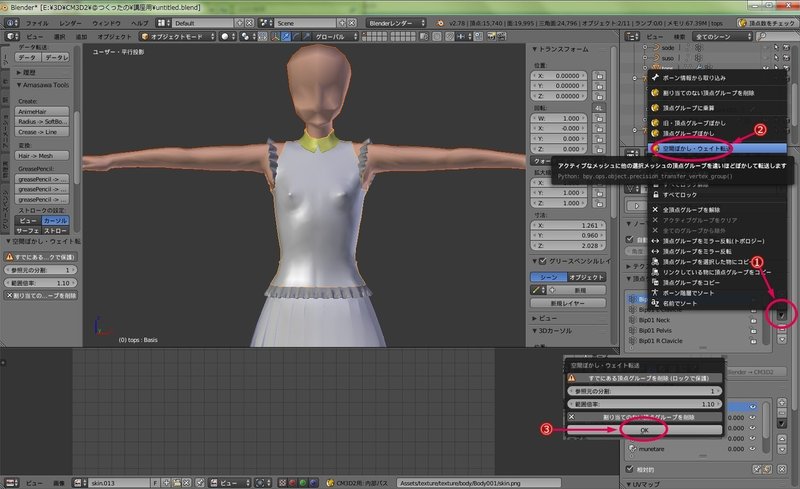Open the レンダー menu
Image resolution: width=800 pixels, height=489 pixels.
70,23
